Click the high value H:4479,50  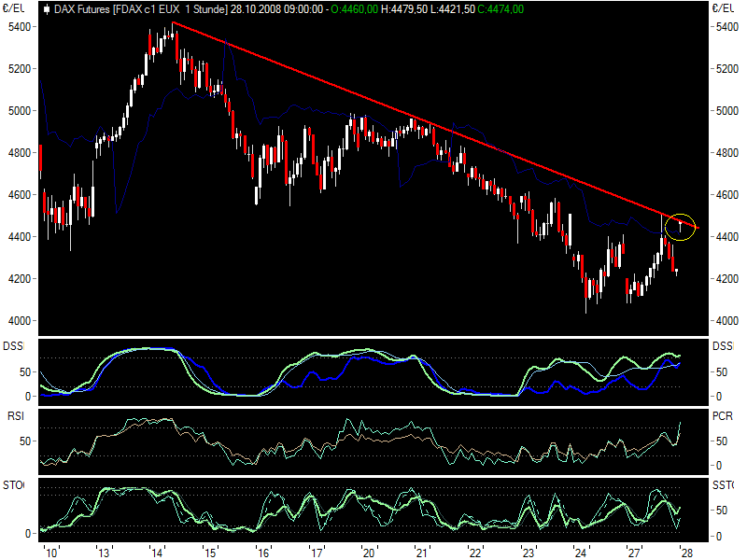click(x=404, y=9)
